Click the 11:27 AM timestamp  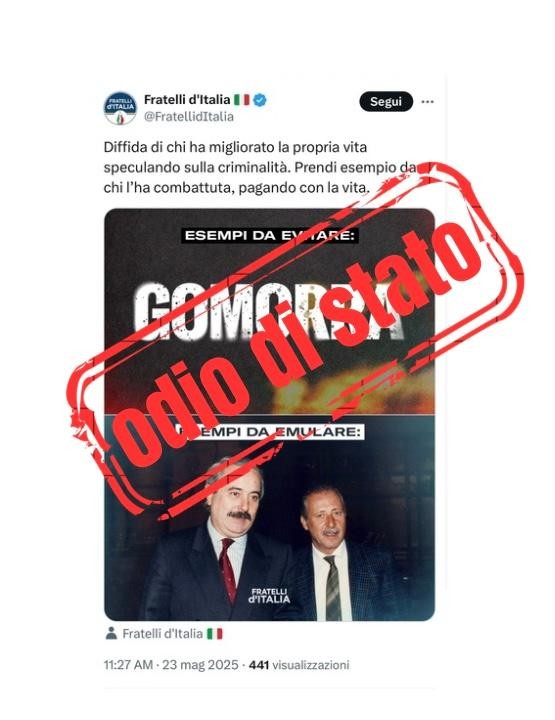click(x=128, y=665)
